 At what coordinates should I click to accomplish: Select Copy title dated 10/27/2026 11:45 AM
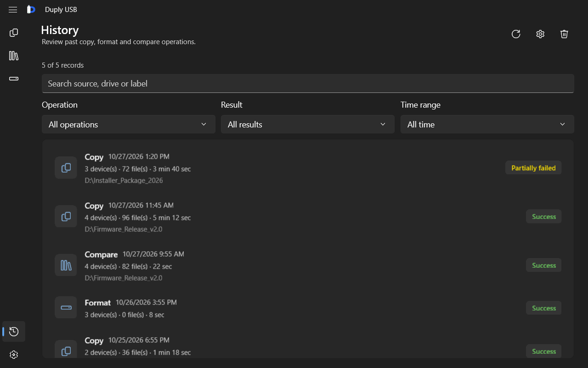click(94, 206)
